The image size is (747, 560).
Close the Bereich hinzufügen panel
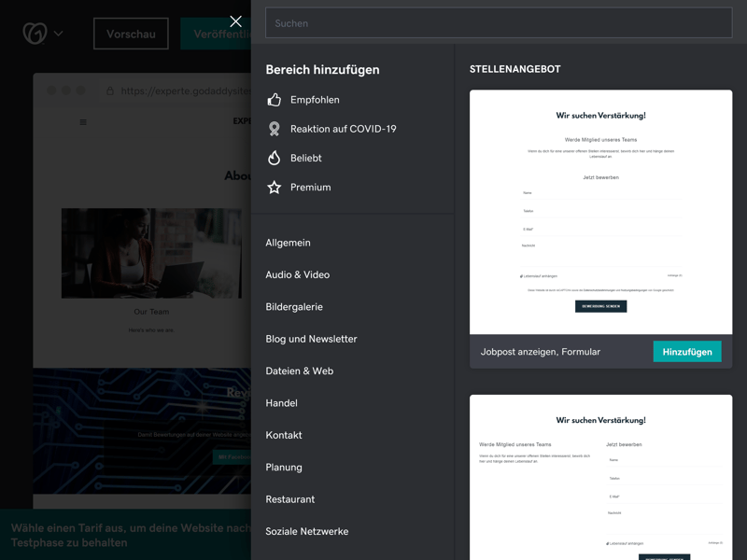[x=235, y=21]
